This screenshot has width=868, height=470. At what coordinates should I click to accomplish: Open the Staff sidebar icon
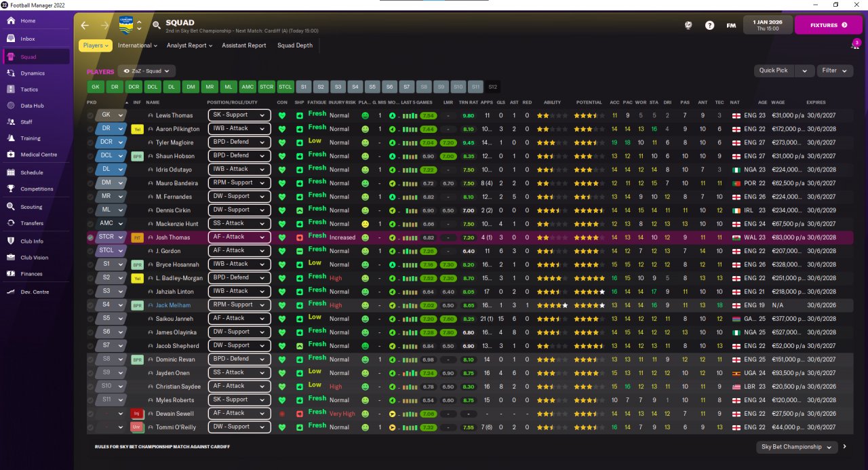11,122
